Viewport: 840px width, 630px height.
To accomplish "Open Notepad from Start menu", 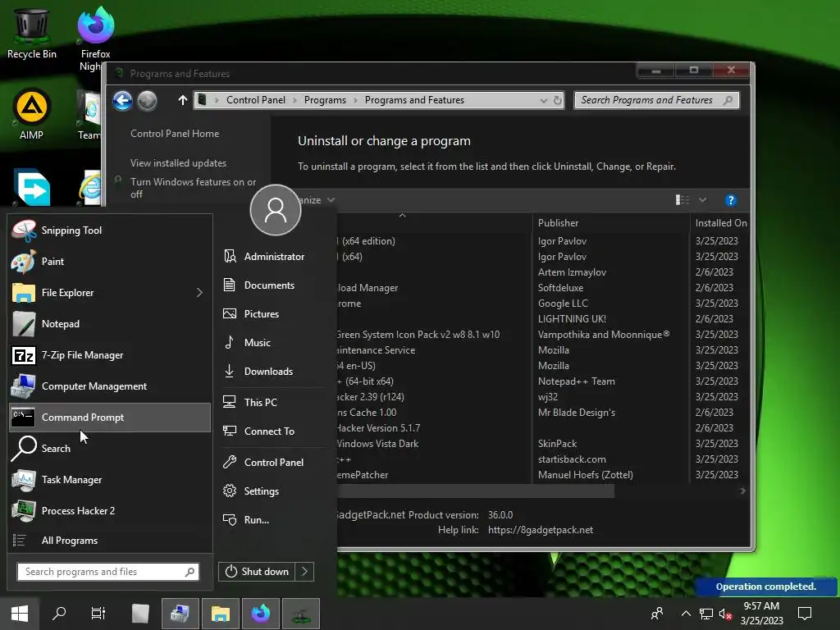I will (x=110, y=323).
